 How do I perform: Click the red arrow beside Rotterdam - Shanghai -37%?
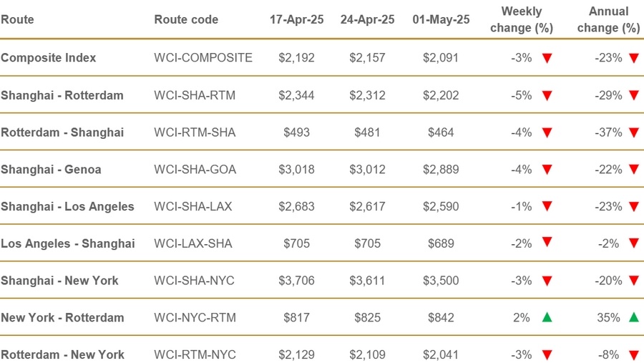(633, 132)
